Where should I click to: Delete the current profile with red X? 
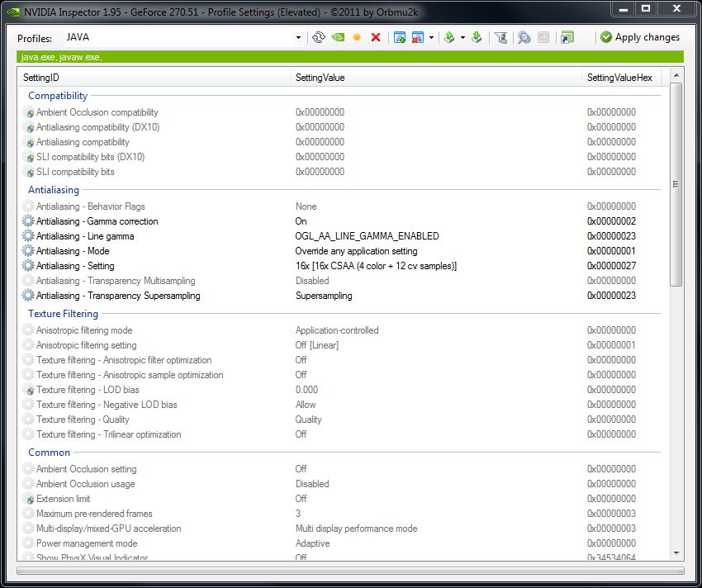[376, 38]
